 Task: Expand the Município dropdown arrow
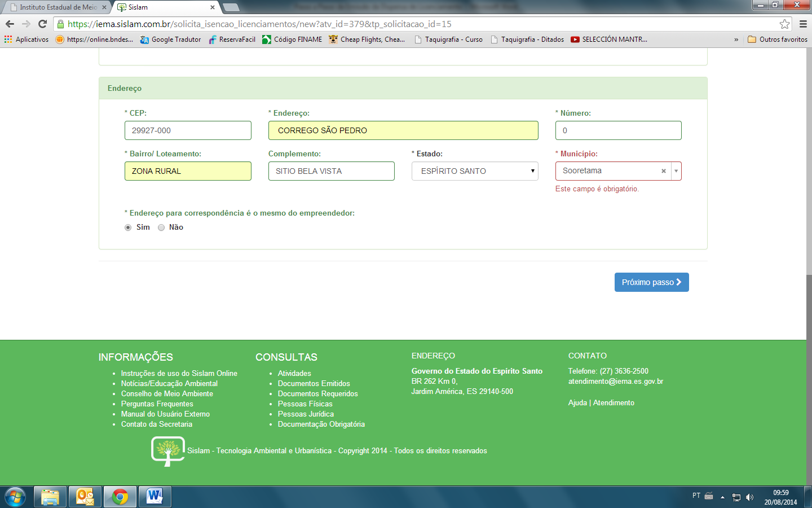(676, 171)
